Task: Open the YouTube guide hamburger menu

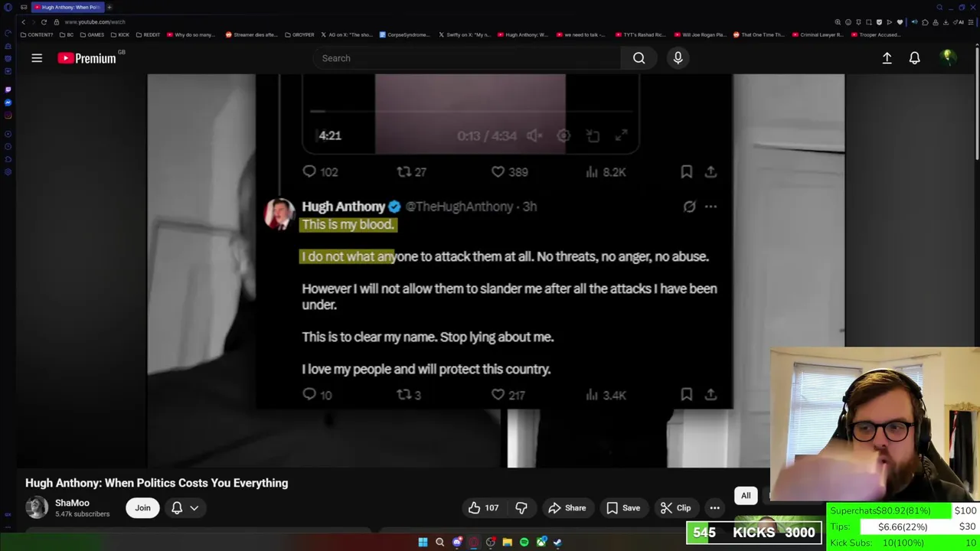Action: [x=37, y=58]
